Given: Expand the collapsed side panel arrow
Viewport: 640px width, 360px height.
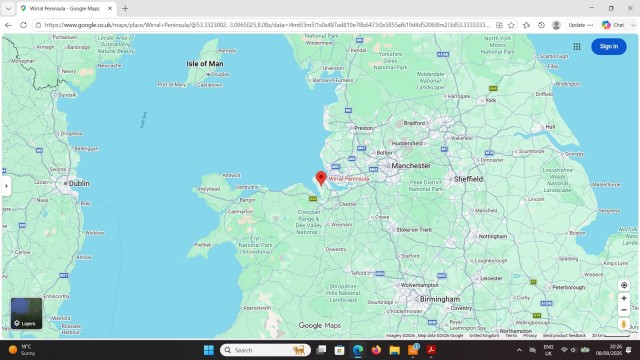Looking at the screenshot, I should (6, 186).
